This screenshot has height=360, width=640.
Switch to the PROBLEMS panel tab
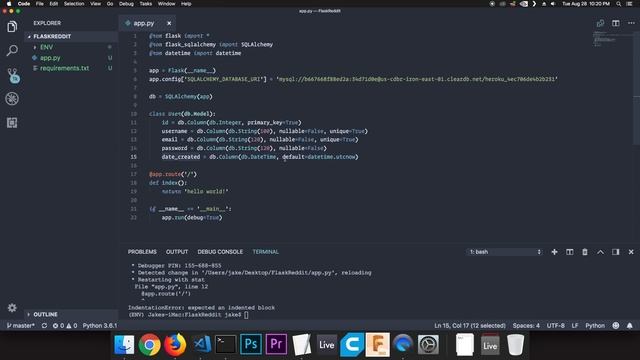pos(142,252)
